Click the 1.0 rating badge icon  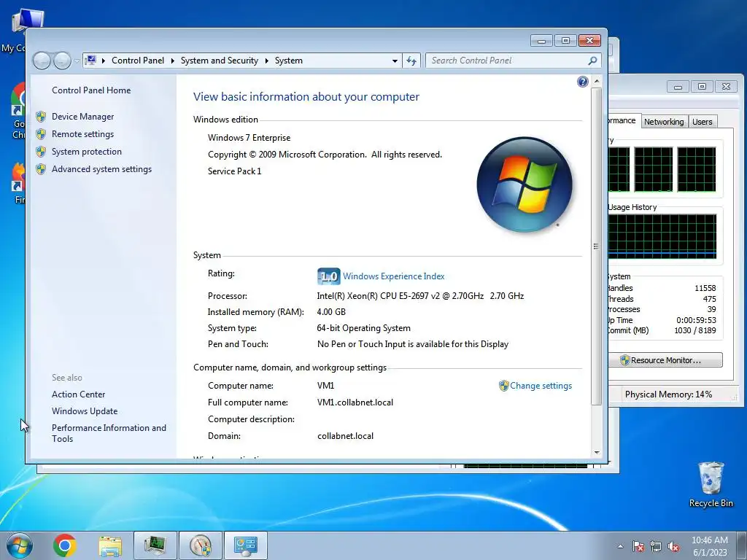[x=329, y=276]
